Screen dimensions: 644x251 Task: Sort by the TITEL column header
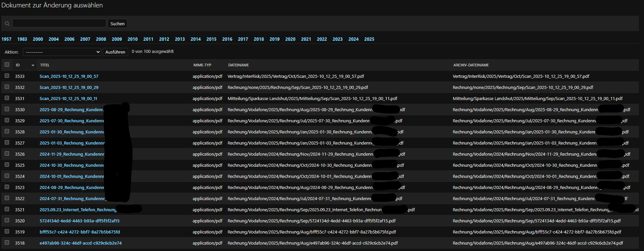45,65
